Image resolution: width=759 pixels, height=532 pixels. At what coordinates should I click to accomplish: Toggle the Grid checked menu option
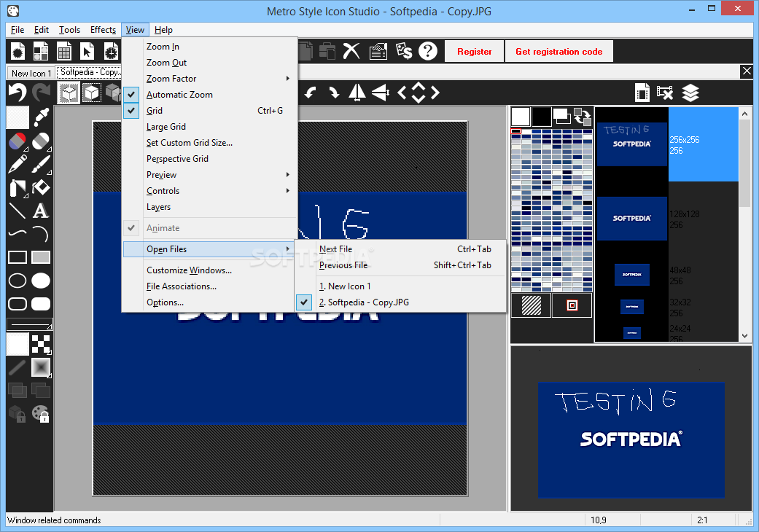(x=209, y=110)
